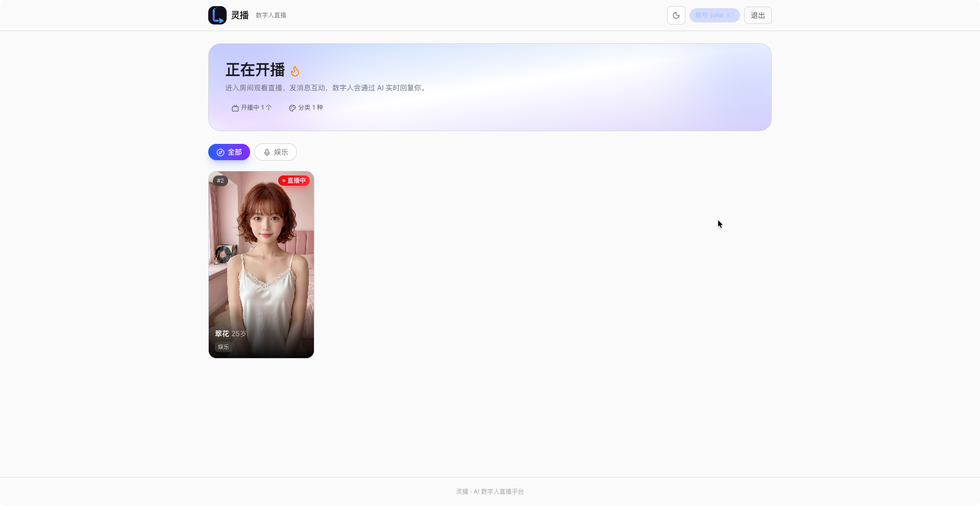
Task: Click the 正在开播 heading
Action: pos(255,70)
